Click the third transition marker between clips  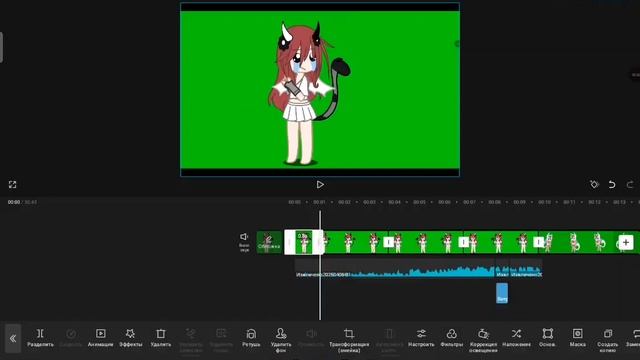pos(538,242)
